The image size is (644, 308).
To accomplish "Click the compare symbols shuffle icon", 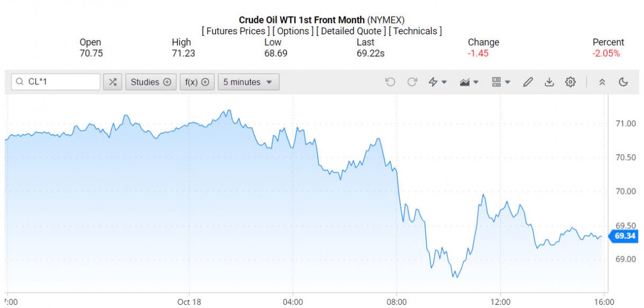I will [112, 82].
